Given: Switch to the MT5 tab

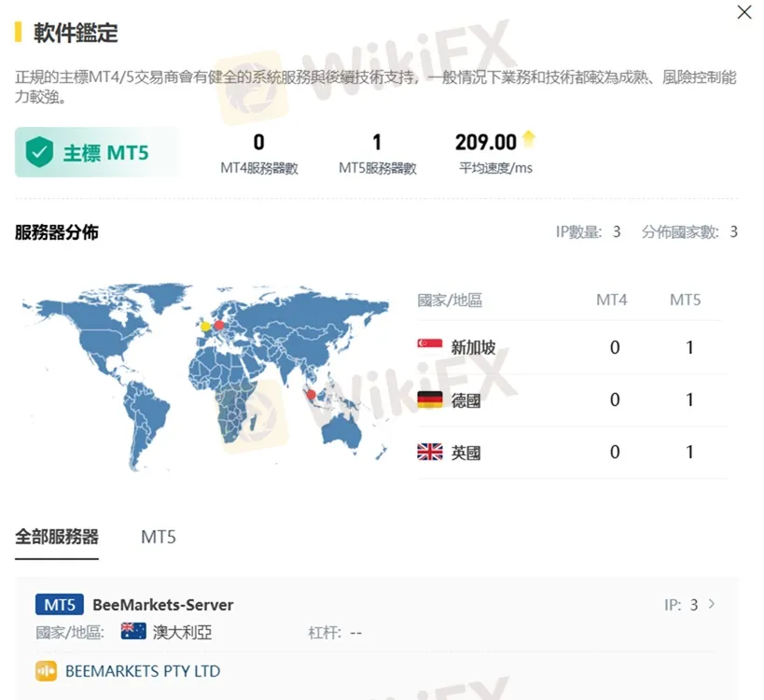Looking at the screenshot, I should (x=157, y=537).
